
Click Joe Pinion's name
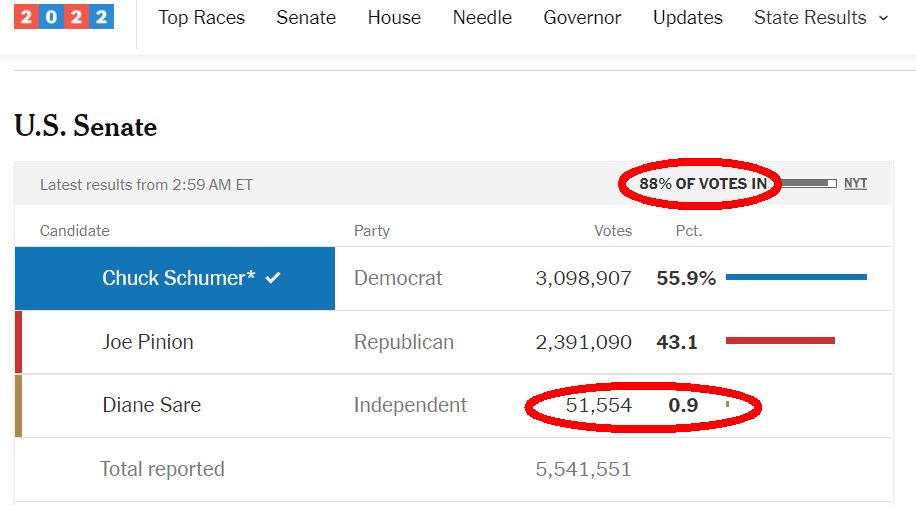148,342
